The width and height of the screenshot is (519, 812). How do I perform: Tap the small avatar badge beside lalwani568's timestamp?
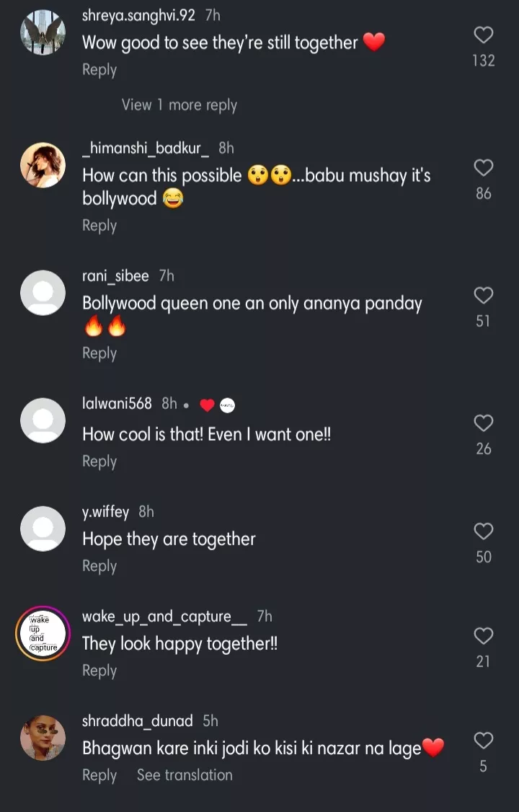point(228,405)
